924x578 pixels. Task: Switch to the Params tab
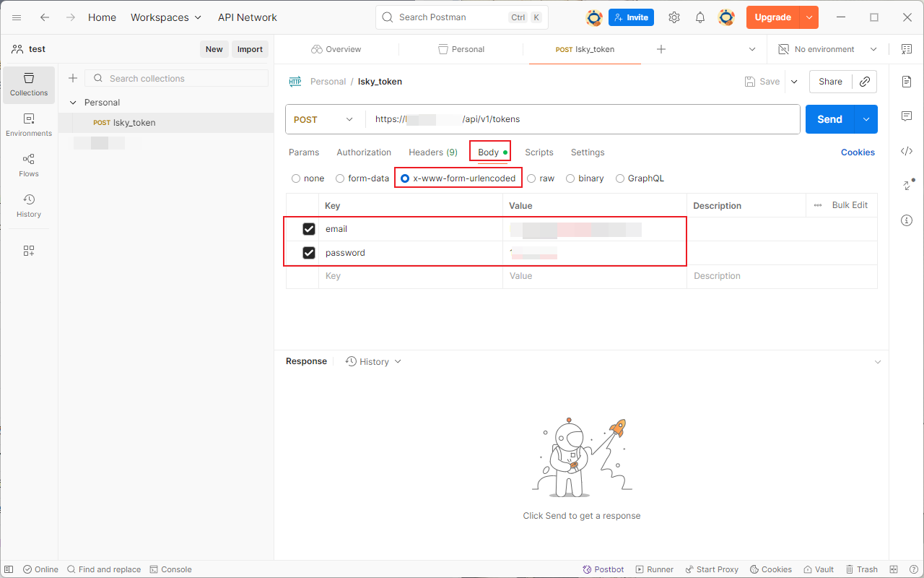pos(304,152)
